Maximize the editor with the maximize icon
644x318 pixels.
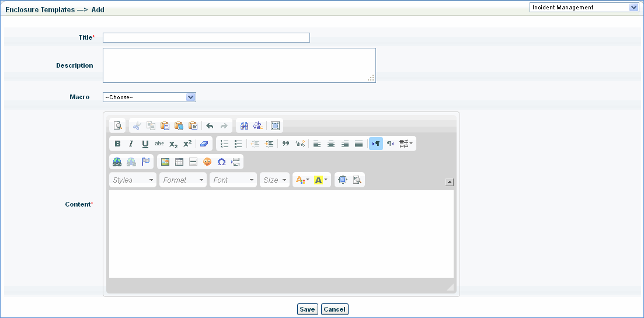(276, 126)
